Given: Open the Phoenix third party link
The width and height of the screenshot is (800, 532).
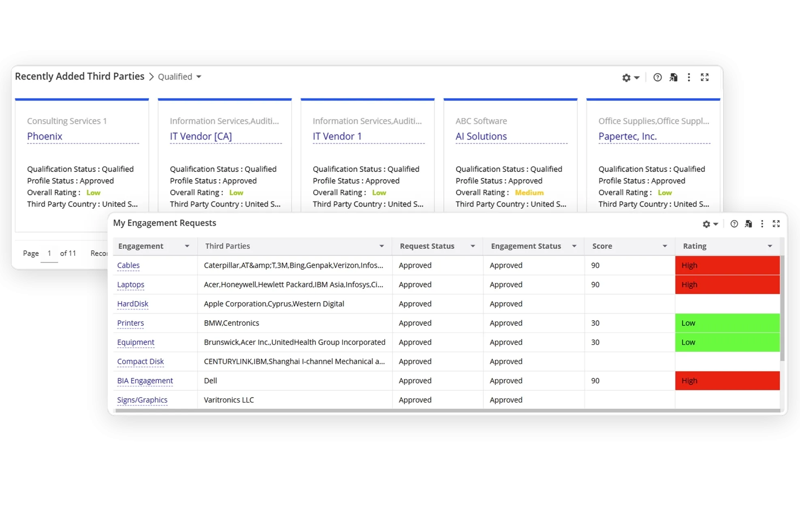Looking at the screenshot, I should click(x=45, y=137).
